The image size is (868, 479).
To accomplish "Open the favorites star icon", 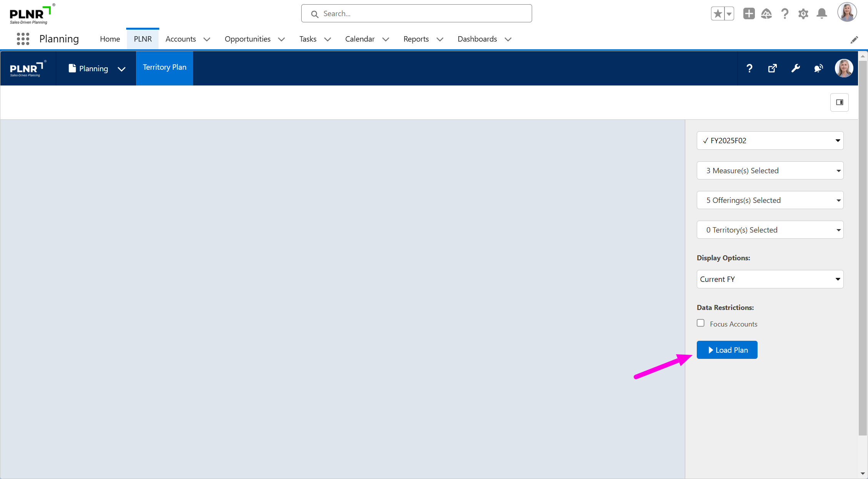I will coord(718,14).
